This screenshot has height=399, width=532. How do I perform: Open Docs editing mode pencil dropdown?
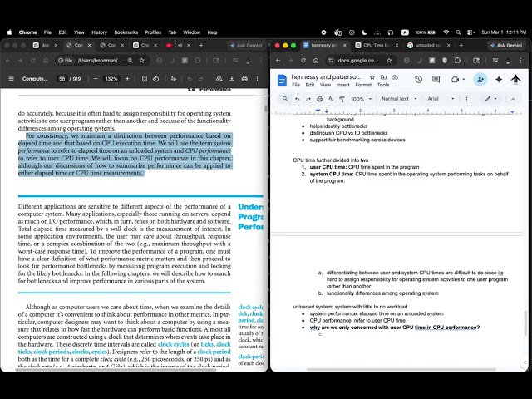coord(490,99)
